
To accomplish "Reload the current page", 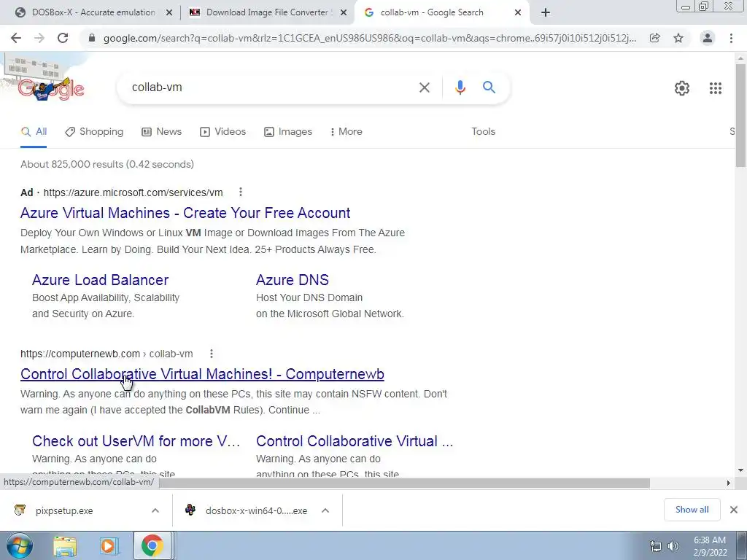I will pyautogui.click(x=63, y=38).
